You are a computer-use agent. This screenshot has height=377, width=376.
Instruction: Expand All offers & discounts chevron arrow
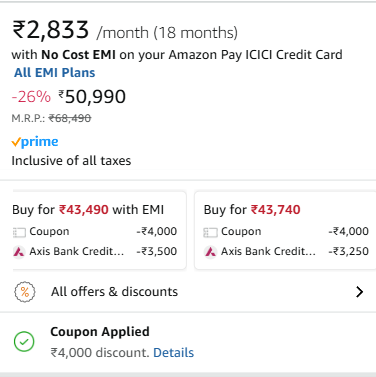(359, 292)
